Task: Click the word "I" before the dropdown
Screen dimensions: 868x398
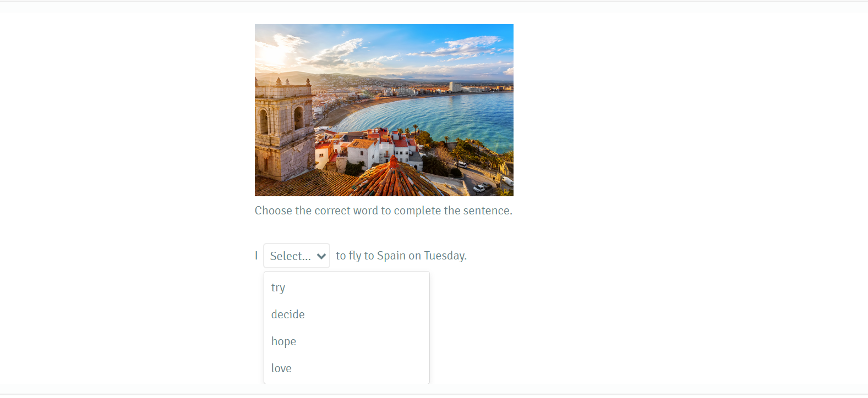Action: [x=256, y=256]
